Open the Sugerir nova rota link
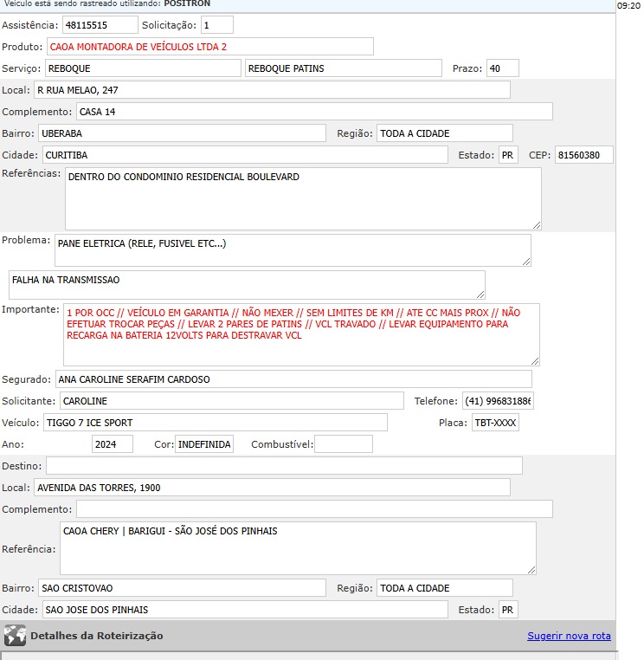644x660 pixels. [569, 636]
